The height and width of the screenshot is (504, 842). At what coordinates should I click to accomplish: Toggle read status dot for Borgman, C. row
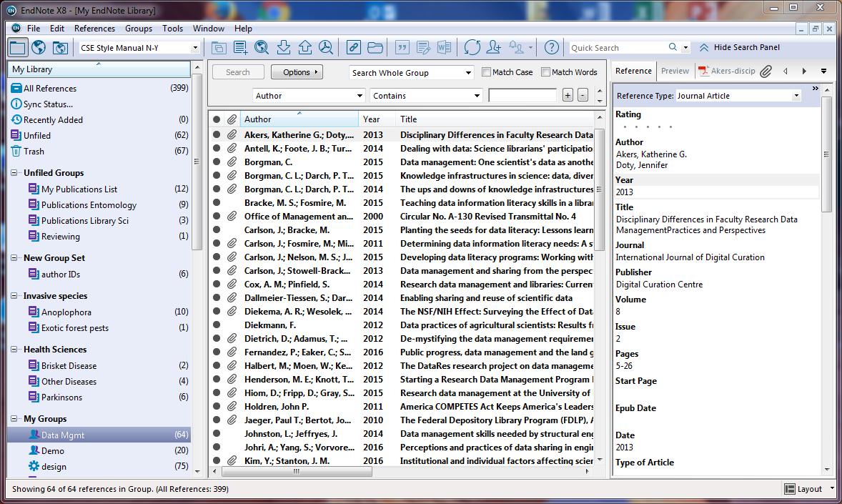pyautogui.click(x=217, y=162)
